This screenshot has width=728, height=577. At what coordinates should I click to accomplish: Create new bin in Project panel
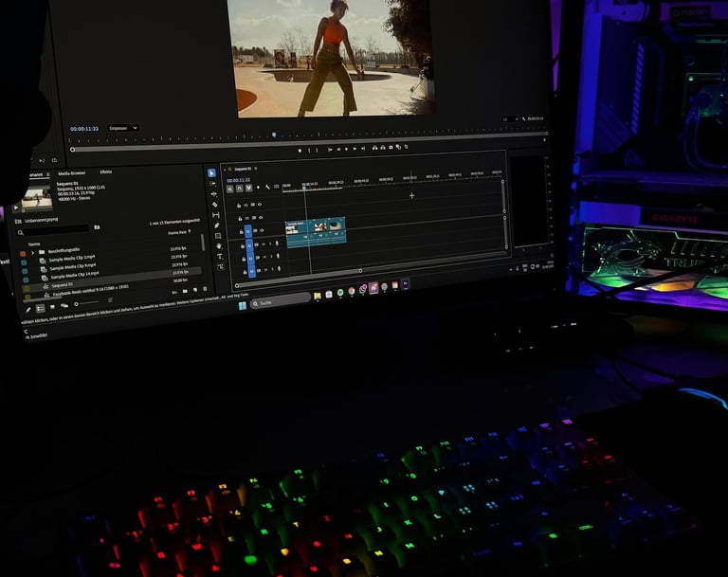185,291
